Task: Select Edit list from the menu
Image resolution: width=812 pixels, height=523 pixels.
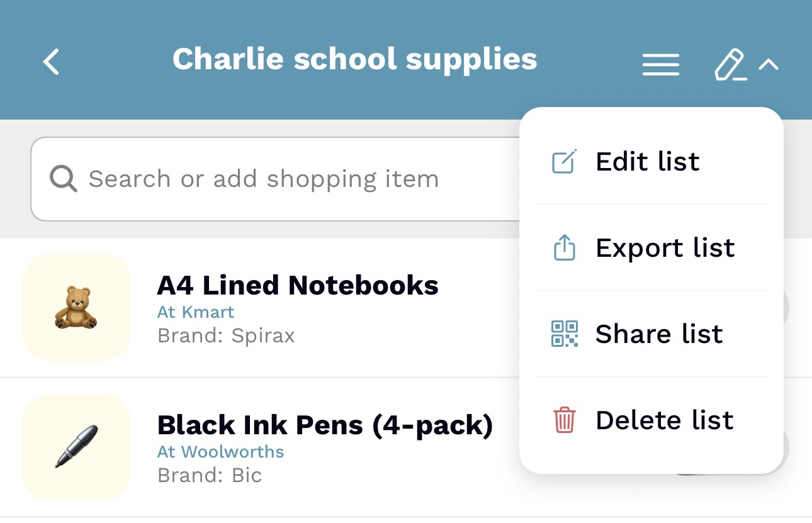Action: 648,162
